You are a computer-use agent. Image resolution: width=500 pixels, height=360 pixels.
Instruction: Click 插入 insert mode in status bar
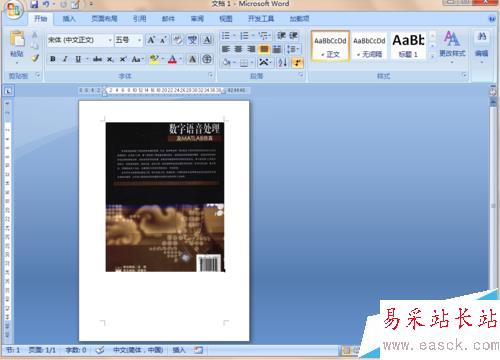tap(179, 350)
